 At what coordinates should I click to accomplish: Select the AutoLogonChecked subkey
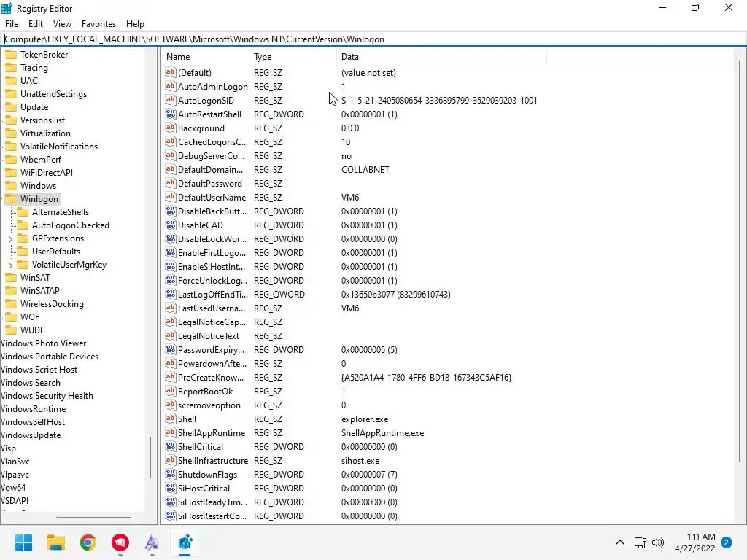tap(71, 225)
